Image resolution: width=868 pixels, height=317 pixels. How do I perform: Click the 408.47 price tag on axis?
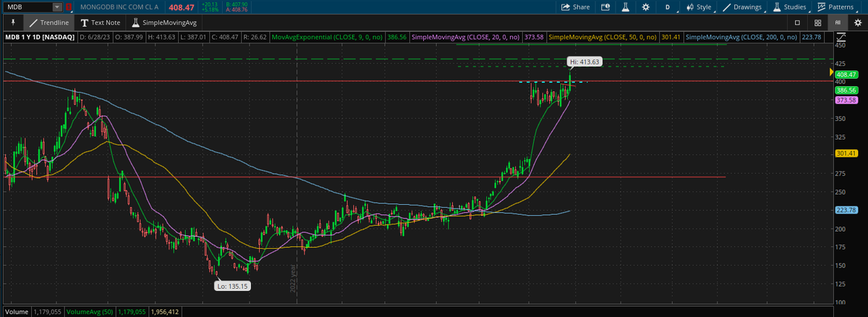(x=846, y=75)
